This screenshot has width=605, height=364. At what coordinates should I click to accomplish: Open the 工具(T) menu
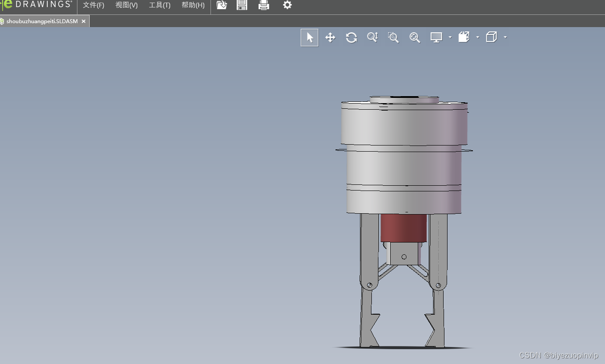[x=160, y=5]
